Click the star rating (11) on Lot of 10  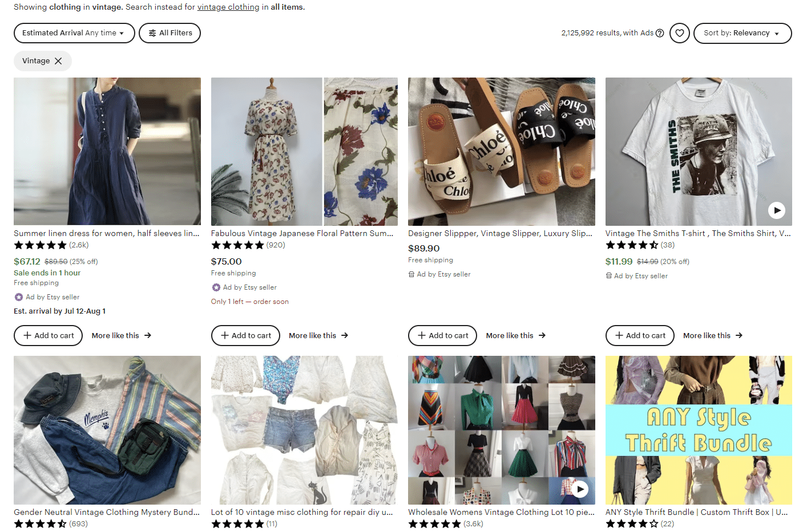244,523
